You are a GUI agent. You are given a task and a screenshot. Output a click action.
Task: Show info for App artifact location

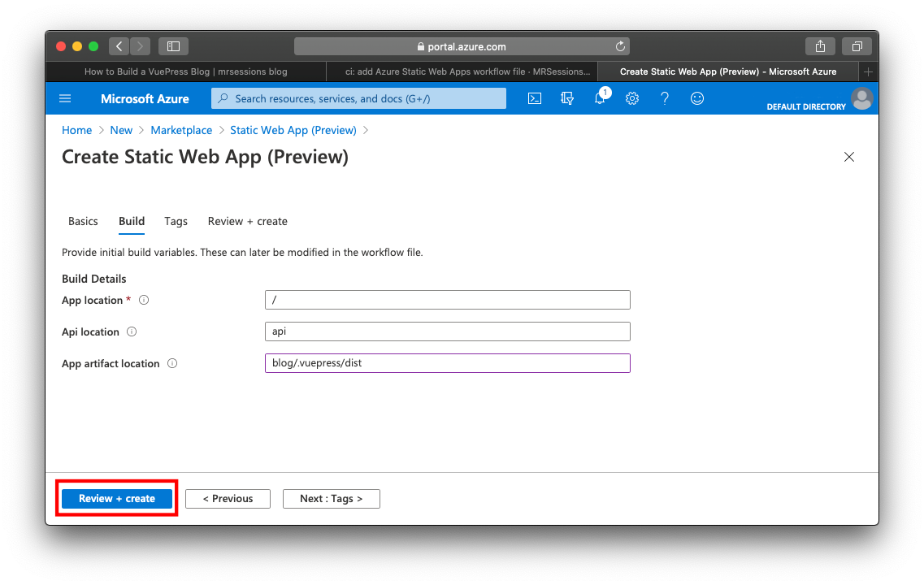pyautogui.click(x=172, y=363)
